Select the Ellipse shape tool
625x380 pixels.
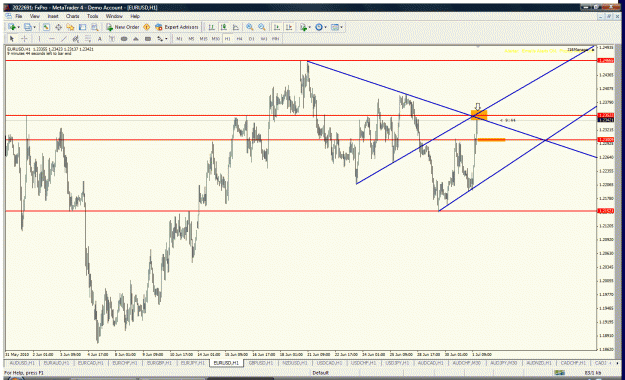(x=124, y=39)
